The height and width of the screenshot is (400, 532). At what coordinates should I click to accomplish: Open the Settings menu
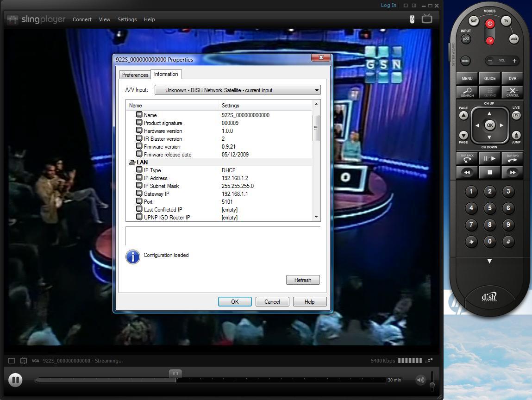pos(127,20)
